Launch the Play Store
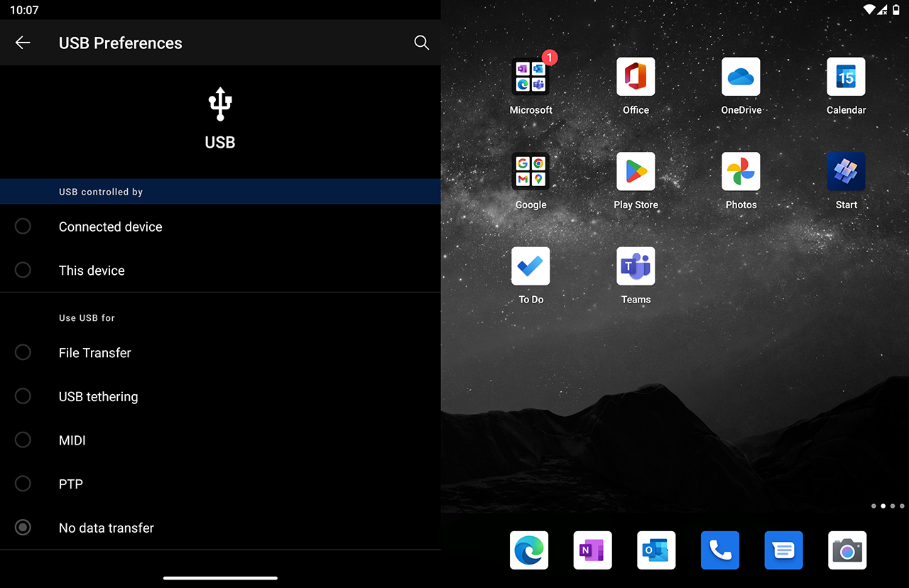The image size is (909, 588). (x=636, y=171)
